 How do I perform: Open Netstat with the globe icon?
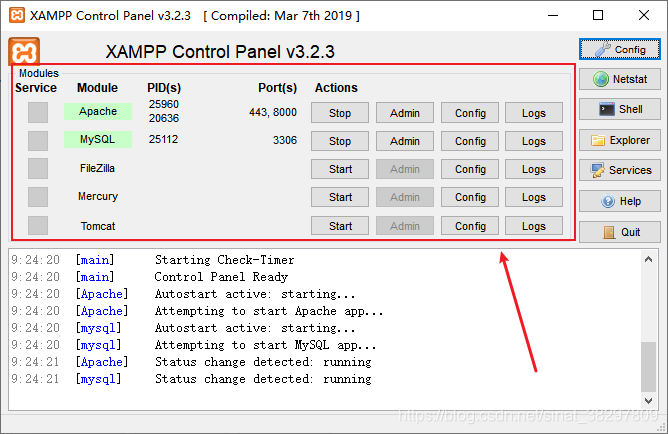pos(619,79)
